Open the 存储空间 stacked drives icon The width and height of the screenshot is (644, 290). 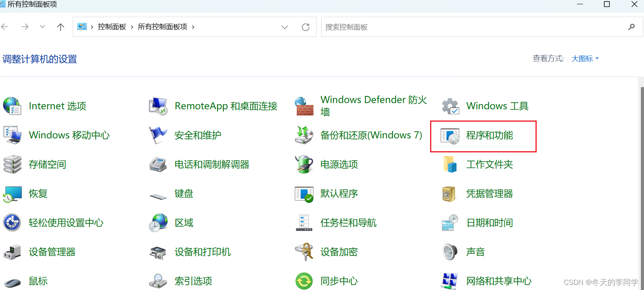(12, 164)
